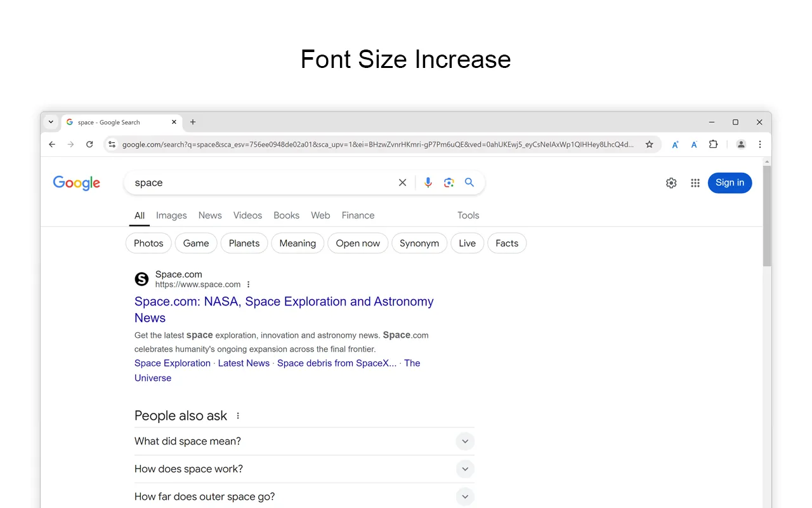Search by image with the Google Lens icon
The height and width of the screenshot is (508, 812).
449,182
